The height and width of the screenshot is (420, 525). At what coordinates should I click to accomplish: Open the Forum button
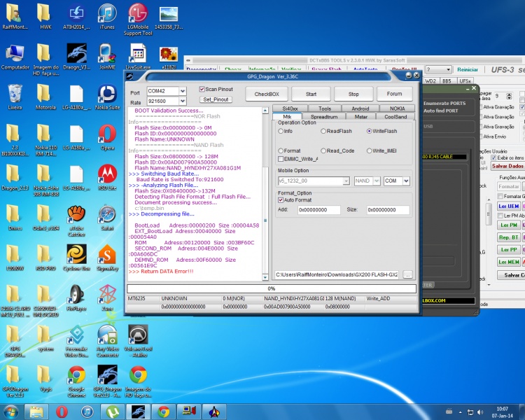tap(394, 94)
